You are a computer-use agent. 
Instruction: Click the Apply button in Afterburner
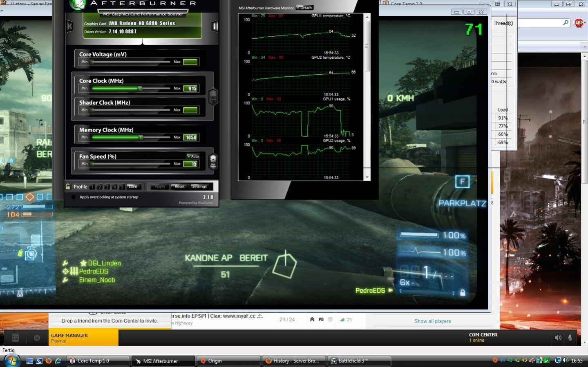coord(160,187)
